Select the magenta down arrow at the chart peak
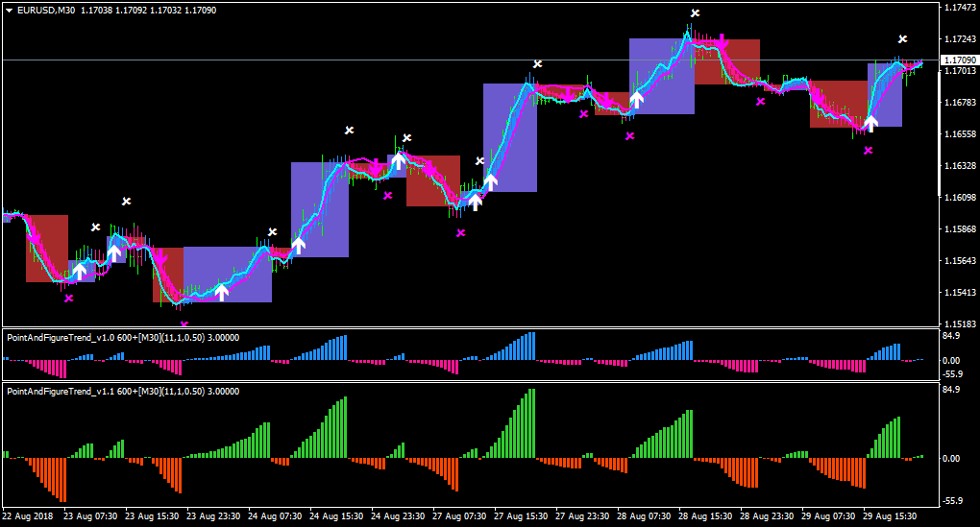Viewport: 980px width, 527px height. pyautogui.click(x=722, y=41)
